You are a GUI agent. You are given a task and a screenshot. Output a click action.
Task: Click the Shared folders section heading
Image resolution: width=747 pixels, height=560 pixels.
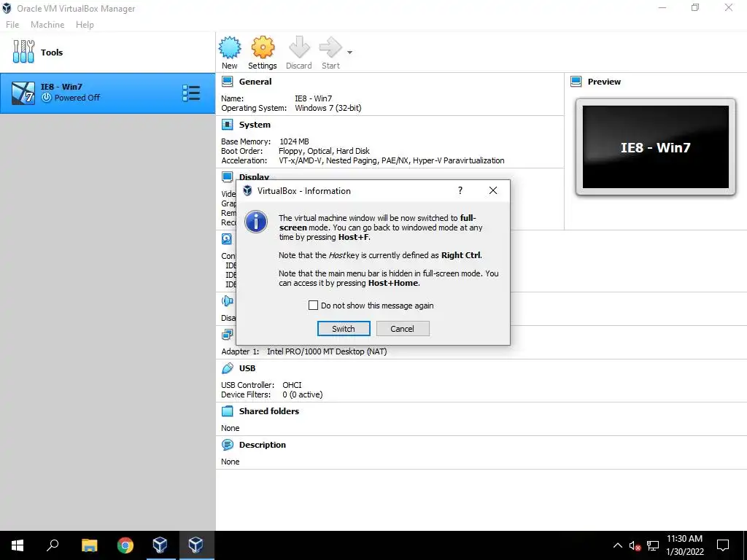269,411
